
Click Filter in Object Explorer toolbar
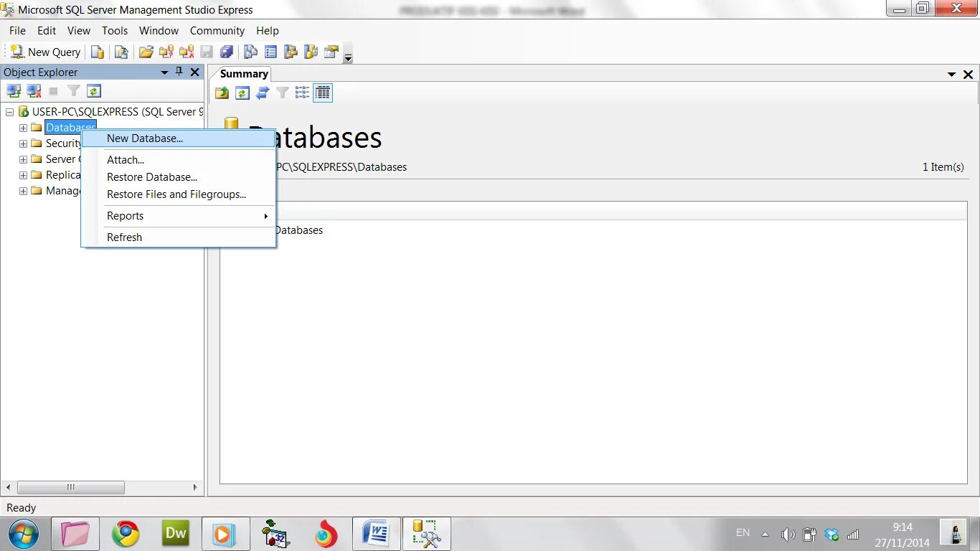73,91
